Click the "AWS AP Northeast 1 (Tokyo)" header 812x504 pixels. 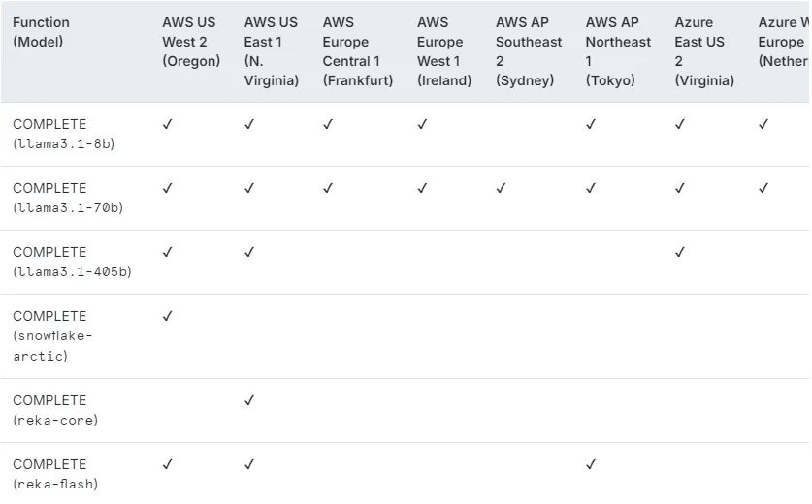click(x=618, y=51)
